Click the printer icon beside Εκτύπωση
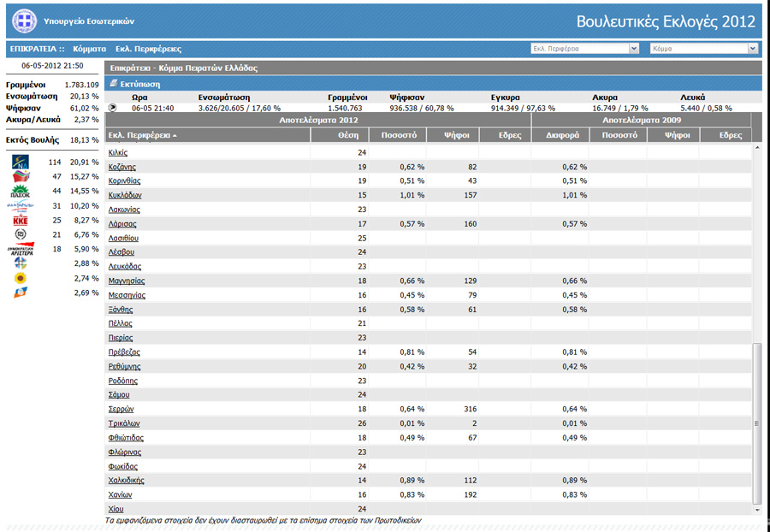Image resolution: width=770 pixels, height=532 pixels. [114, 84]
